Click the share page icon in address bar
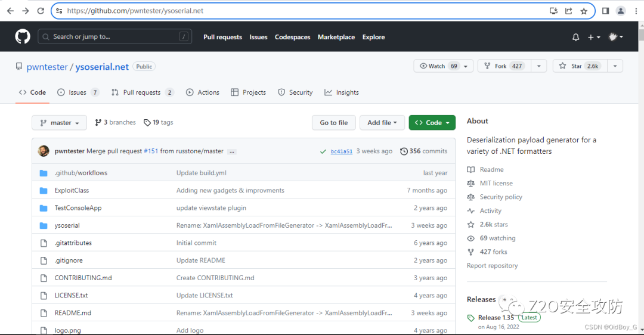The image size is (644, 335). [x=568, y=11]
